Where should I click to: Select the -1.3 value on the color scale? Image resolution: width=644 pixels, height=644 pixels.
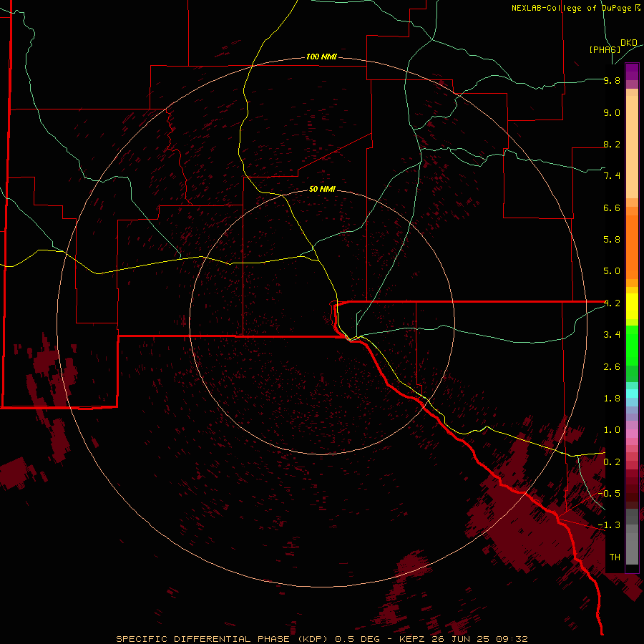(610, 525)
